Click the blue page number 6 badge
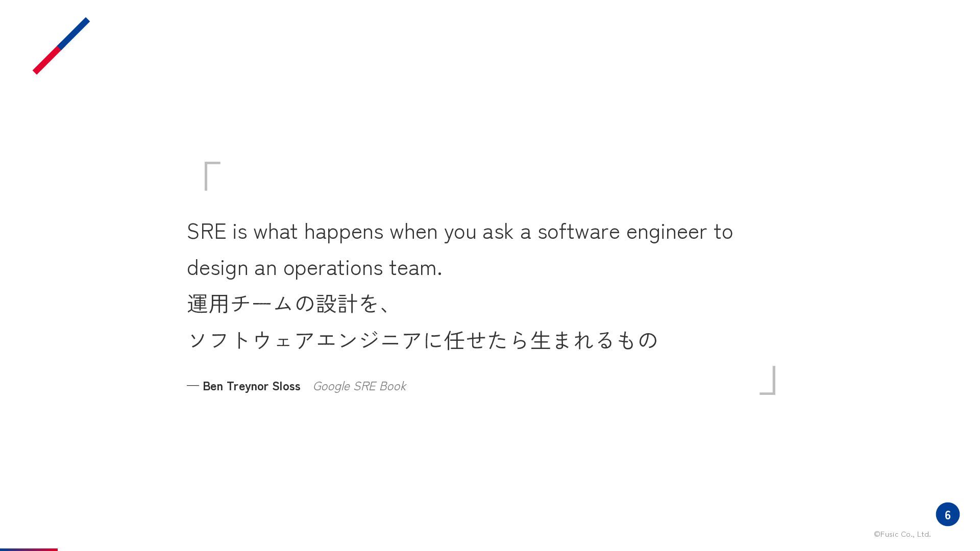 947,514
